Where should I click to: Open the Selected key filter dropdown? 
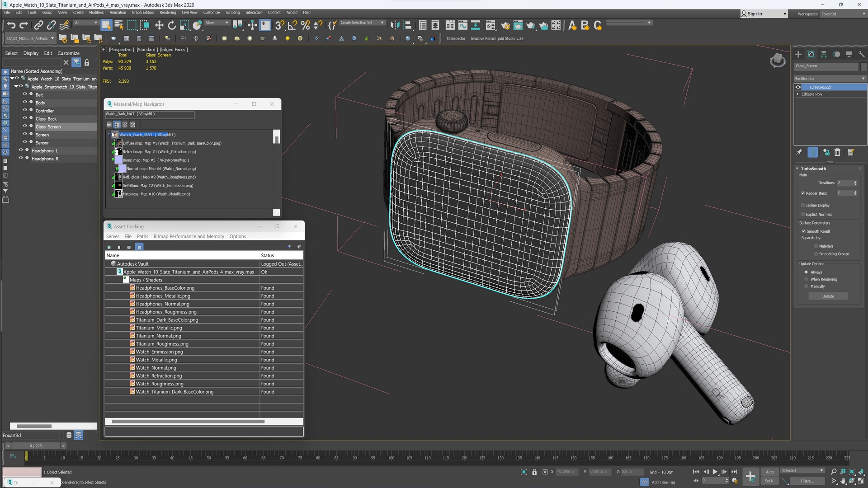[803, 471]
